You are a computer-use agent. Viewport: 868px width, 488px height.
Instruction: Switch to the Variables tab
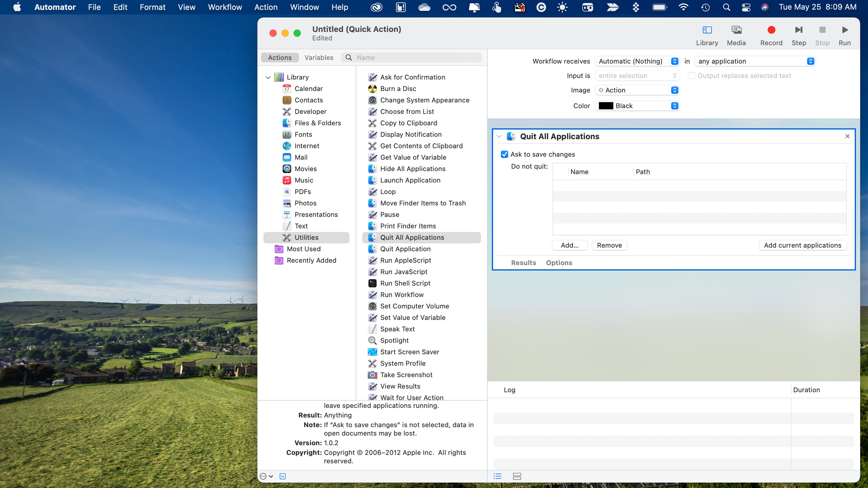click(x=319, y=58)
